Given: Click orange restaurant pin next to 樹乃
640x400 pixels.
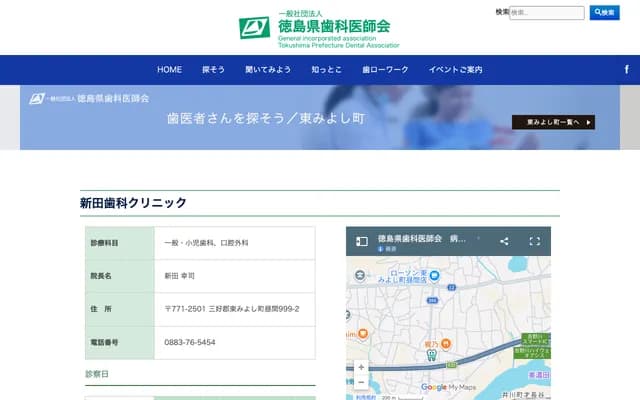Looking at the screenshot, I should click(x=446, y=344).
